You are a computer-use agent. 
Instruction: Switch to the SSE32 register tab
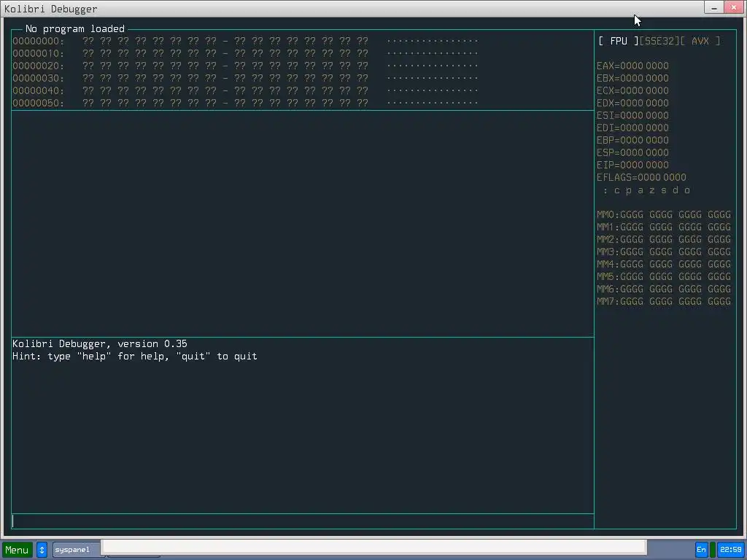click(659, 41)
